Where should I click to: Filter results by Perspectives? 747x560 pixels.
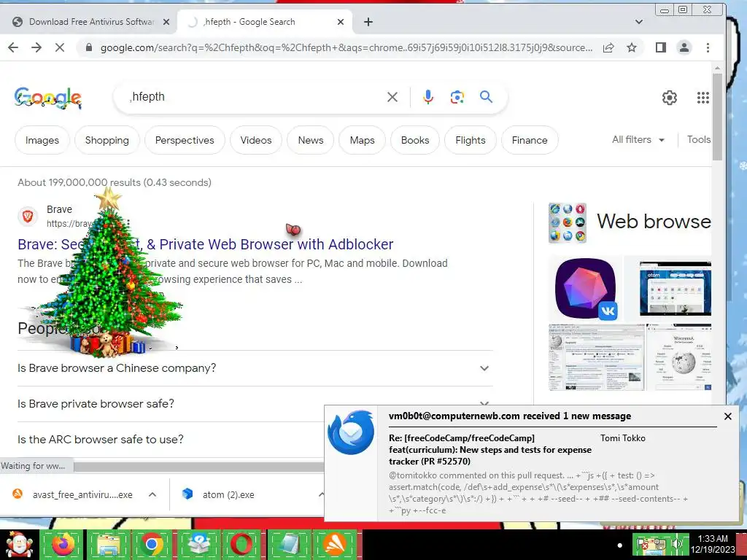tap(185, 140)
